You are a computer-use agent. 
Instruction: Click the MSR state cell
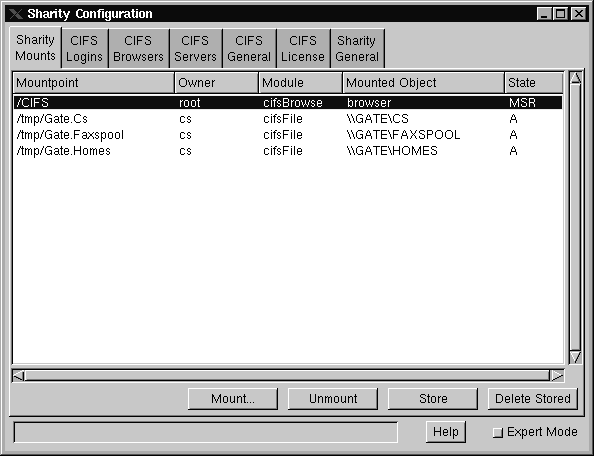pos(522,103)
